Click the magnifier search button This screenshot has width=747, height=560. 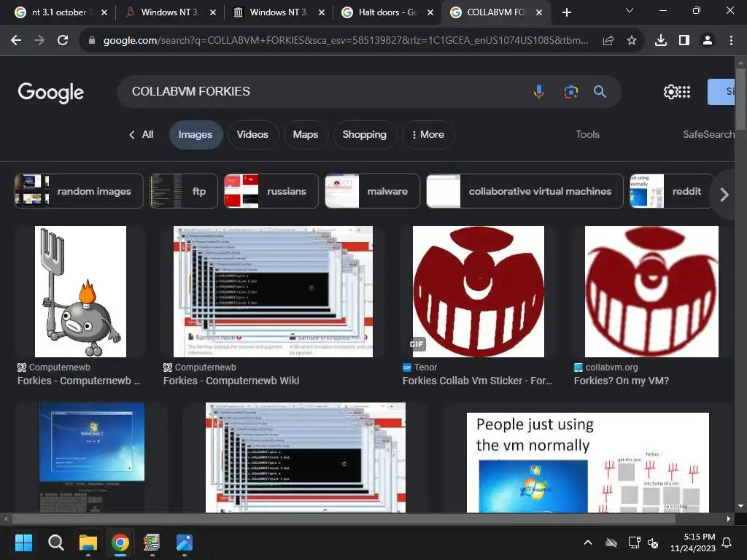pos(600,91)
